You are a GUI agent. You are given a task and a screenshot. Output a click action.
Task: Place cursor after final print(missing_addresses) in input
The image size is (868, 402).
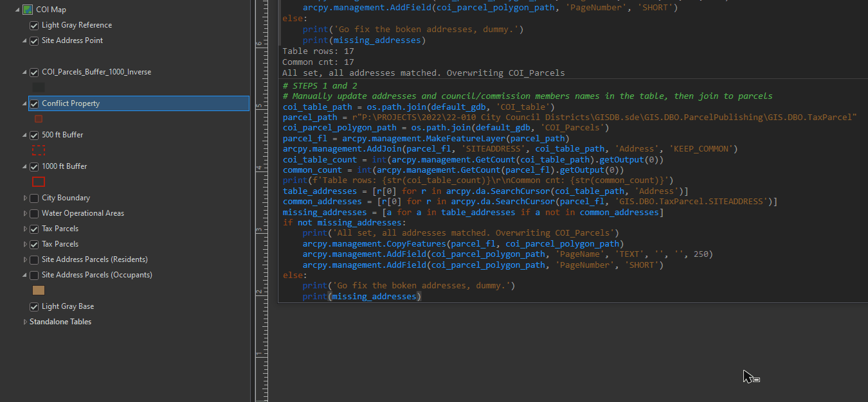point(422,297)
